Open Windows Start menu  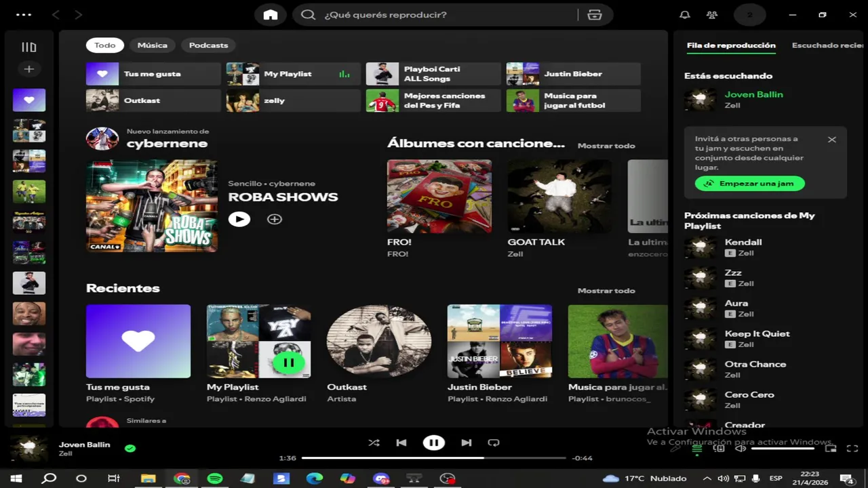(x=16, y=479)
